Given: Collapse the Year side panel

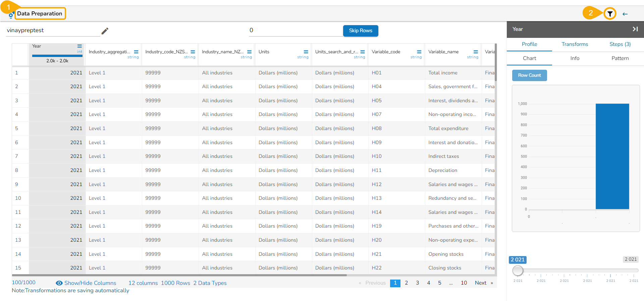Looking at the screenshot, I should [x=635, y=29].
